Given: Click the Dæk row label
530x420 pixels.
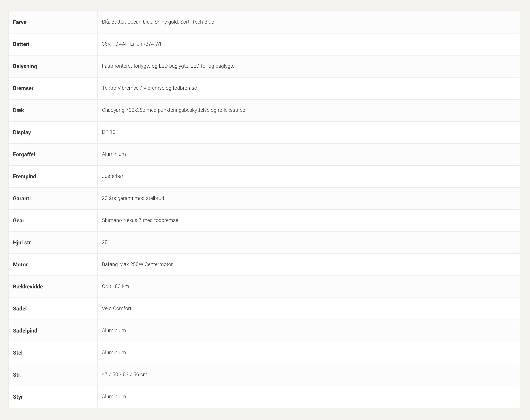Looking at the screenshot, I should (18, 110).
